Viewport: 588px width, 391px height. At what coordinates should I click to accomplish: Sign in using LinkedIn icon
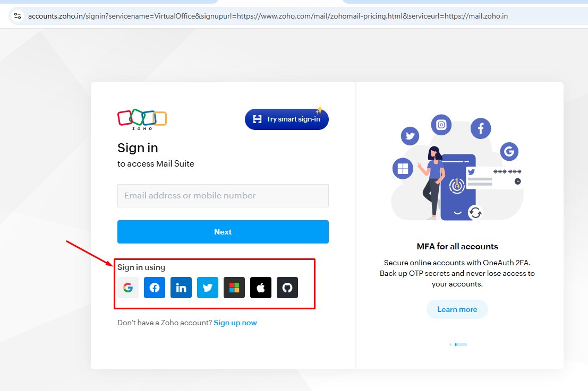(x=181, y=288)
